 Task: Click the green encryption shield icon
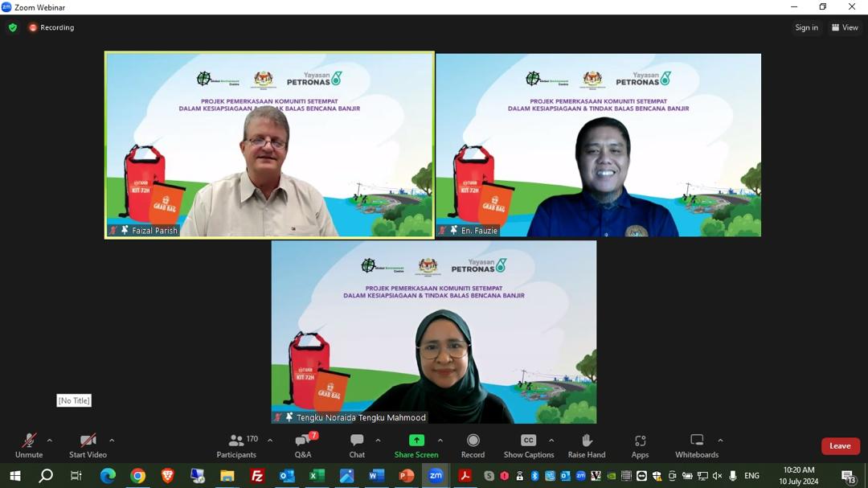[x=13, y=27]
